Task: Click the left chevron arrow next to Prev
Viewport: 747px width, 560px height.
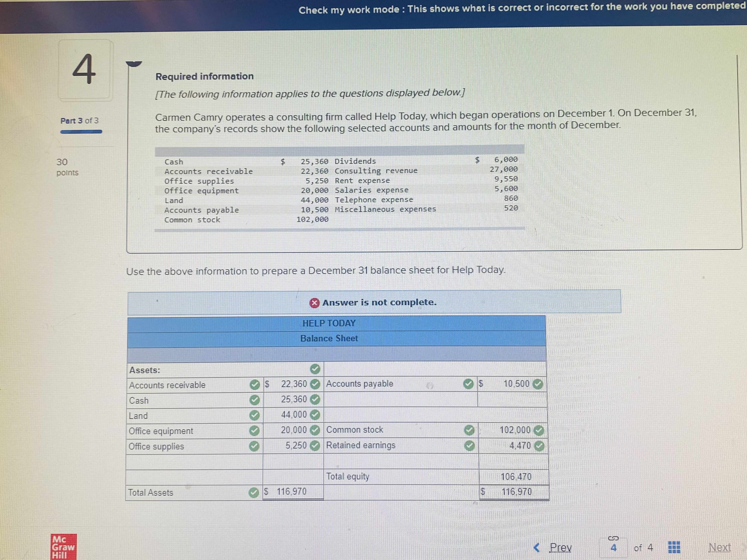Action: click(x=537, y=547)
